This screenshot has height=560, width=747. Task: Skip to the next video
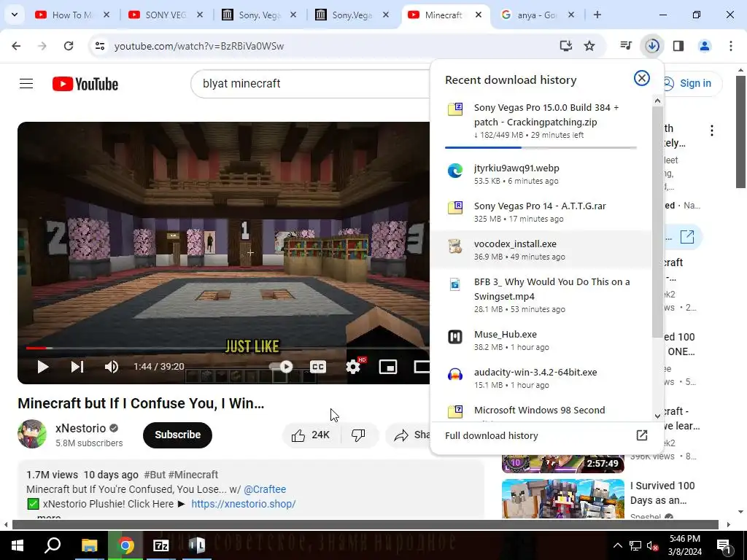coord(77,367)
